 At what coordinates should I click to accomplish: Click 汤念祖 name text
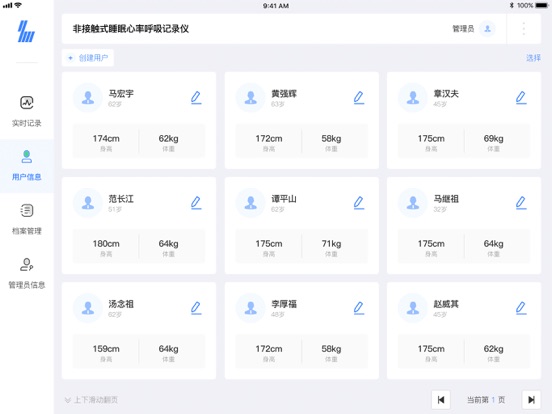[x=121, y=304]
